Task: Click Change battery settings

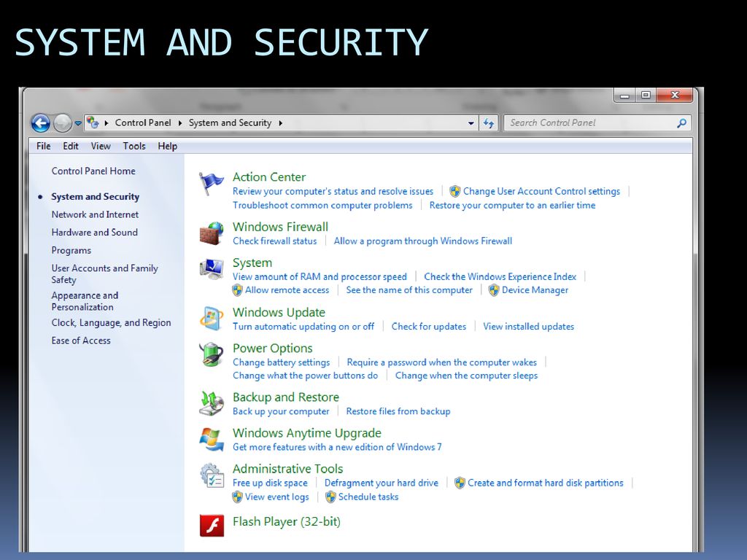Action: (281, 362)
